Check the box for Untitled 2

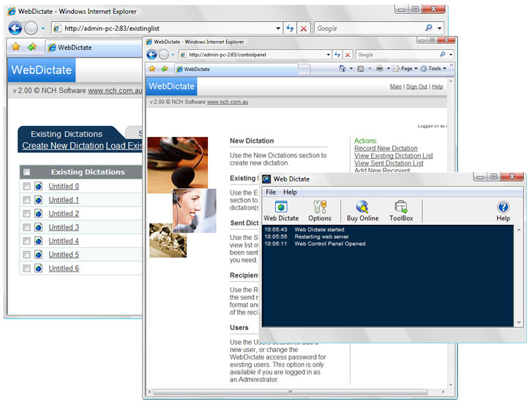tap(26, 214)
